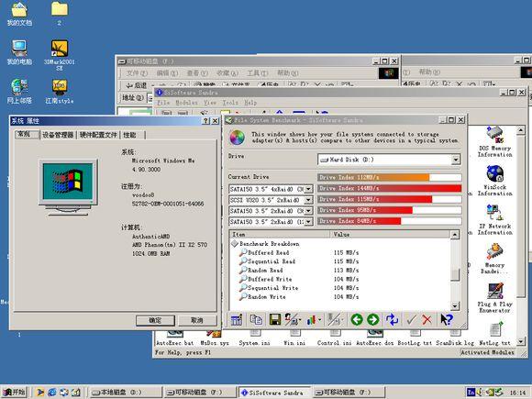Image resolution: width=532 pixels, height=399 pixels.
Task: Select the desktop folder named 2
Action: tap(60, 14)
